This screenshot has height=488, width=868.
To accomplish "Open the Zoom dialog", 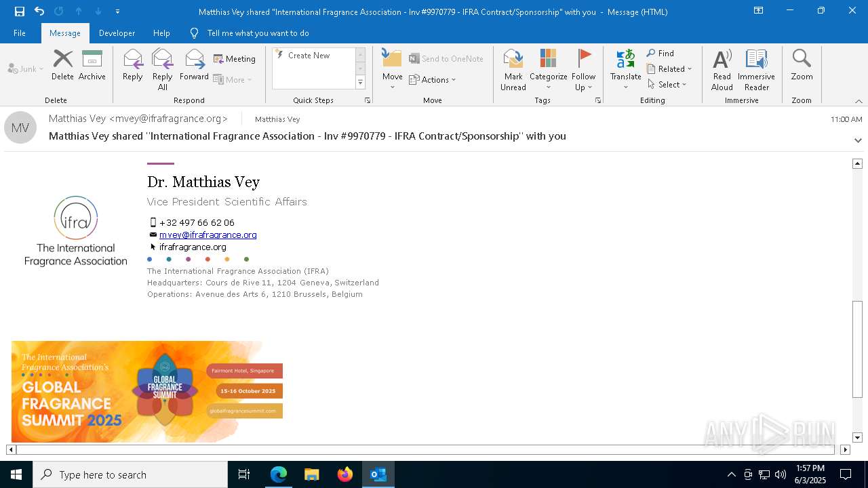I will 802,65.
